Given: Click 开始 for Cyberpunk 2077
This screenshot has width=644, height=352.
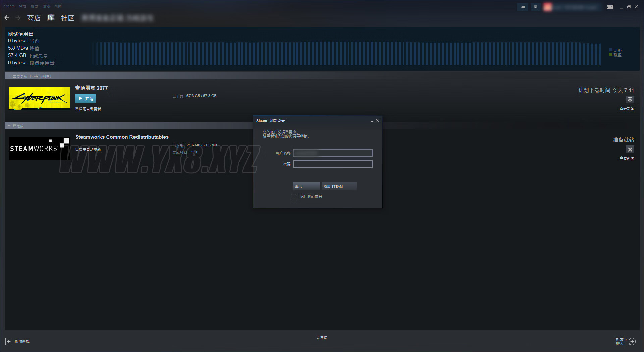Looking at the screenshot, I should 86,99.
